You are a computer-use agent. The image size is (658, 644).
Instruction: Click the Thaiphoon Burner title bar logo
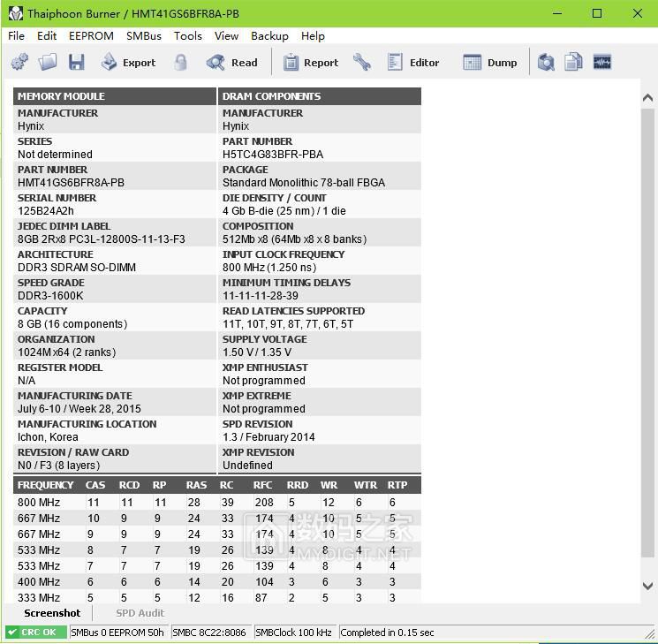(16, 13)
